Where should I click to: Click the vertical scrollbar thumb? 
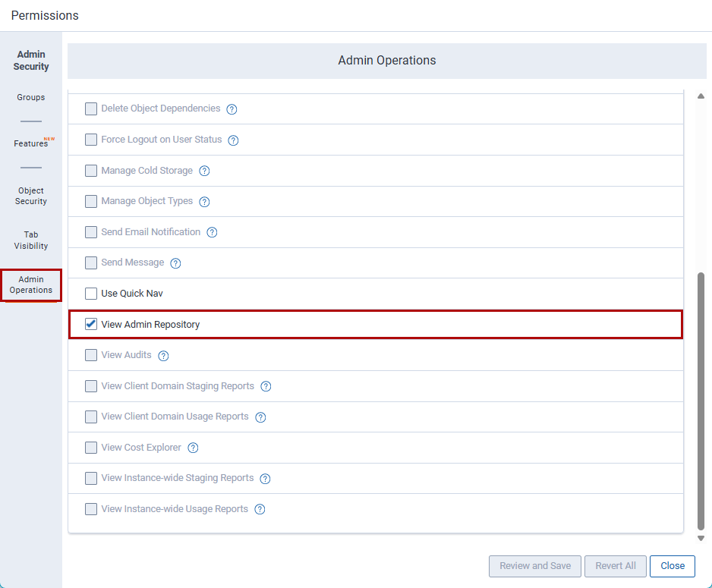click(701, 401)
